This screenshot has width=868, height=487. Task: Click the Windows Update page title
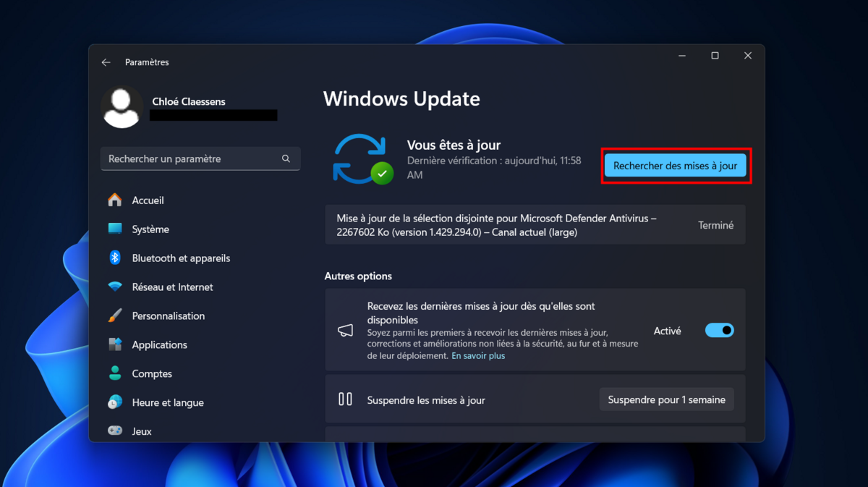tap(401, 99)
